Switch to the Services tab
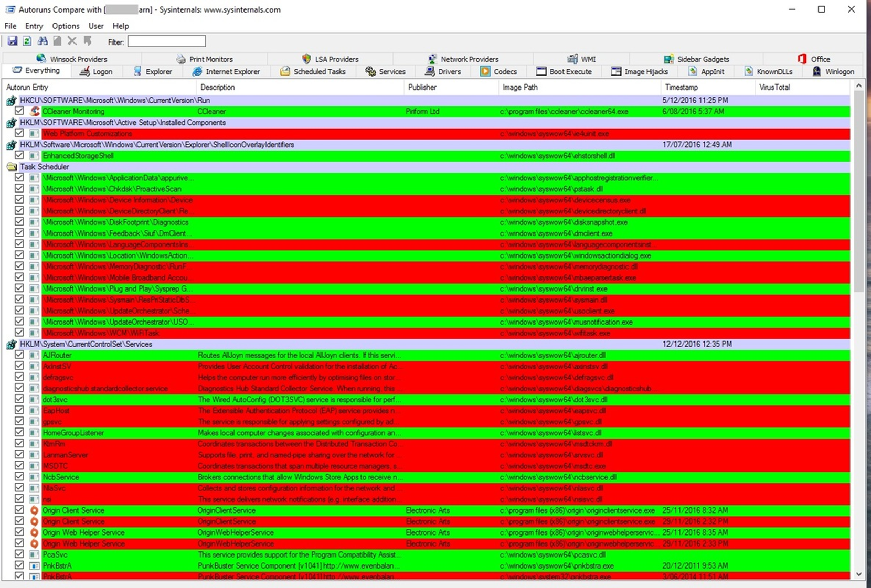Viewport: 871px width, 588px height. [x=385, y=71]
